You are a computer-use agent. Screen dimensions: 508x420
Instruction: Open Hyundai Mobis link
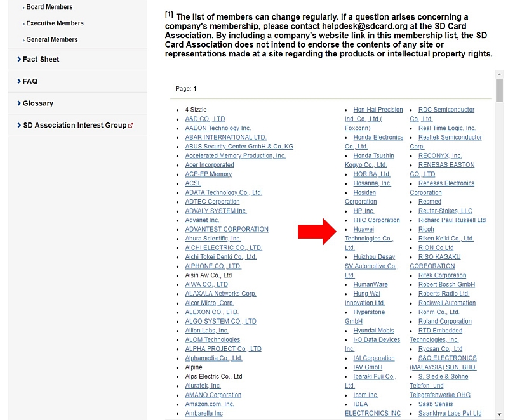coord(373,331)
